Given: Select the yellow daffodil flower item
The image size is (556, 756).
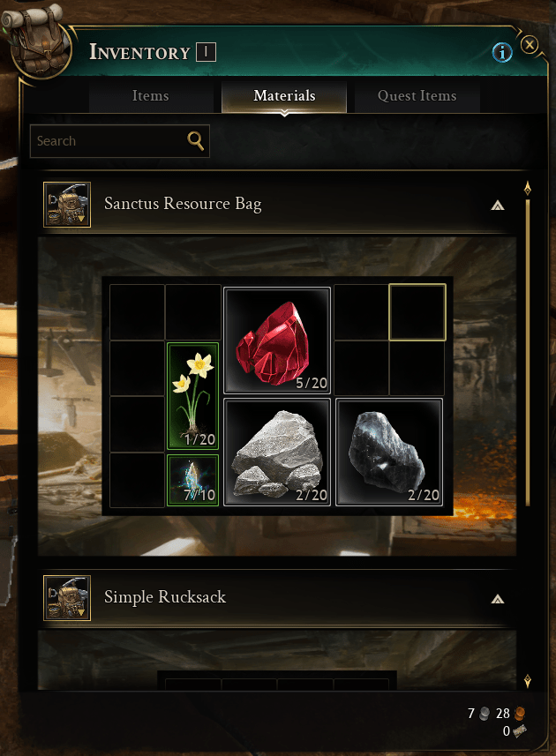Looking at the screenshot, I should 193,395.
